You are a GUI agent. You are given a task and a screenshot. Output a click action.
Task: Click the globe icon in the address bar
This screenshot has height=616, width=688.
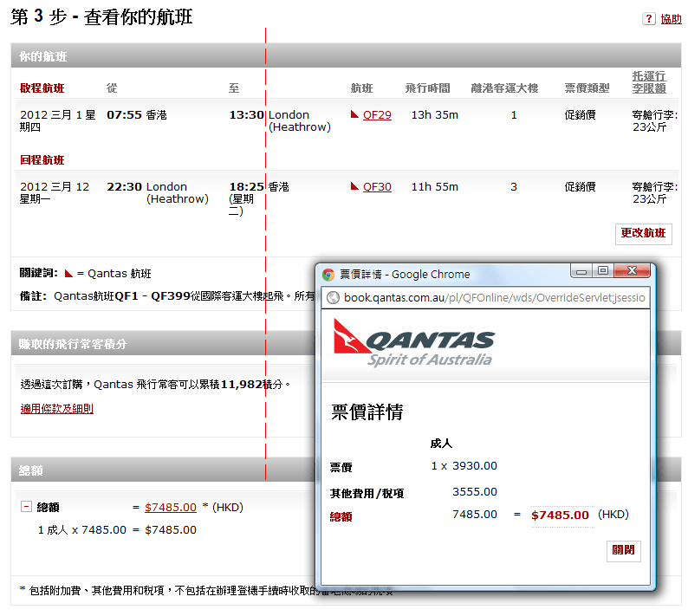[331, 298]
